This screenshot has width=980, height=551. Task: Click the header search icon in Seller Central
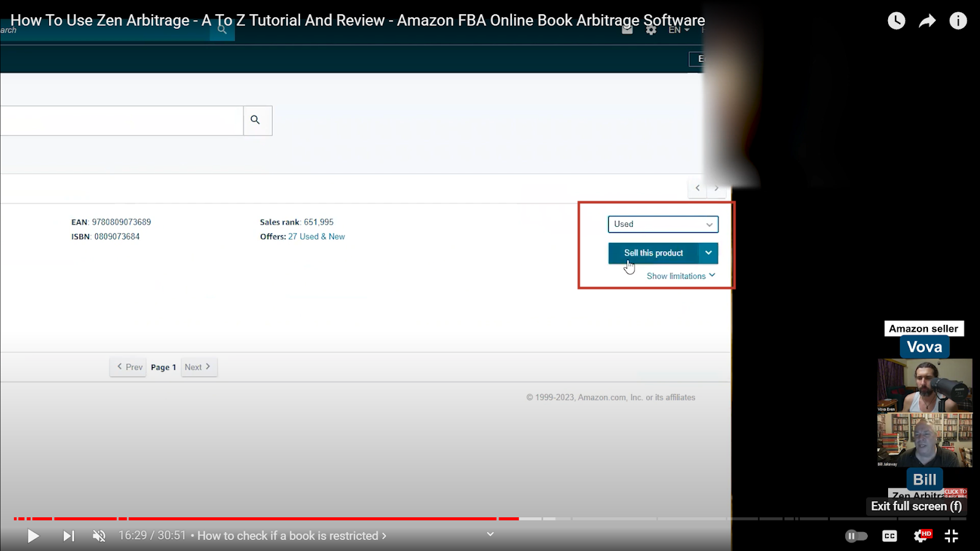tap(222, 30)
